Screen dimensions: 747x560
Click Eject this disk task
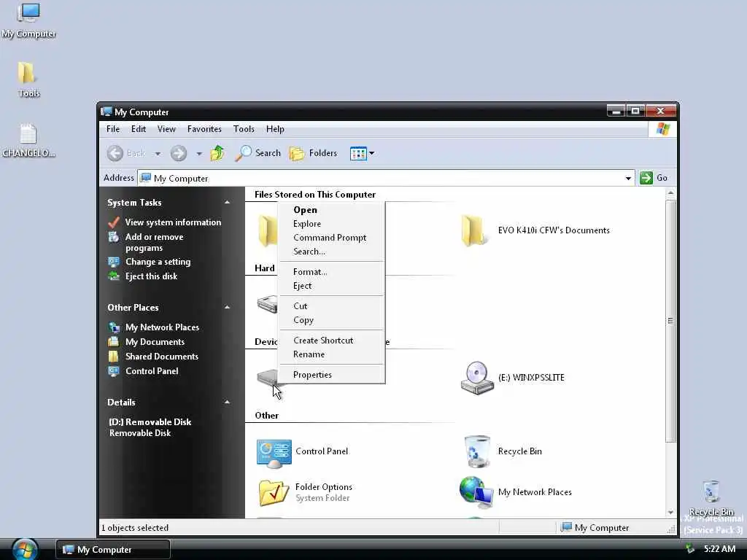[x=151, y=276]
